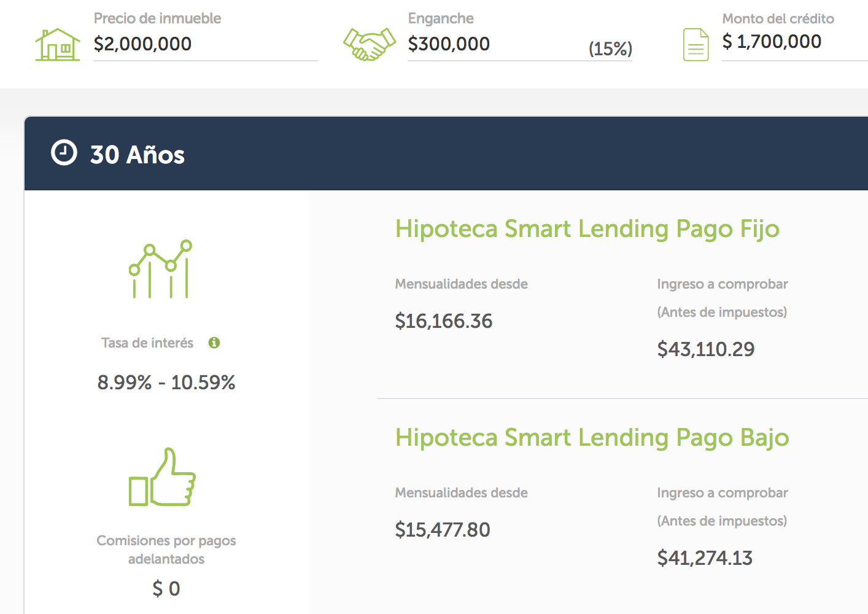
Task: Click the document icon beside Monto del crédito
Action: pyautogui.click(x=696, y=45)
